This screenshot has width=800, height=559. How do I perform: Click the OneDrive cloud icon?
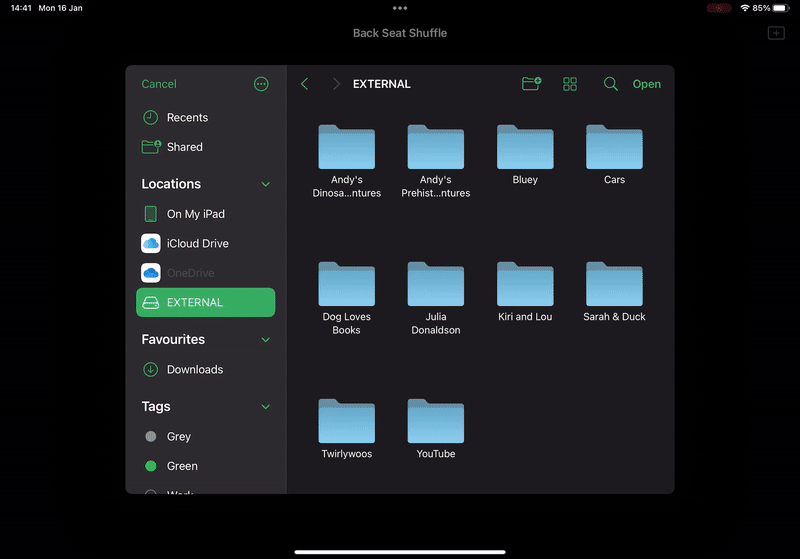(151, 273)
